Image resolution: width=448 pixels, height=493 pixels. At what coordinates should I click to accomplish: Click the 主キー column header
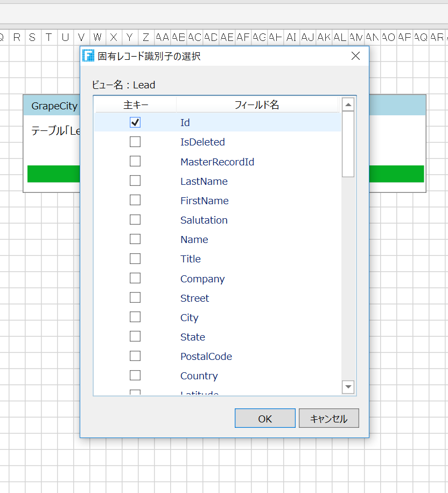coord(135,104)
